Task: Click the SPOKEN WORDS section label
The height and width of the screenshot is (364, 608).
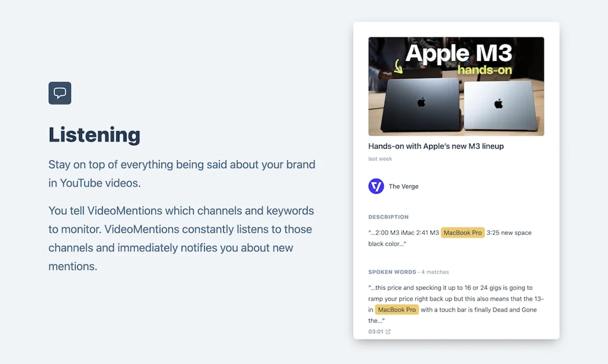Action: tap(392, 272)
